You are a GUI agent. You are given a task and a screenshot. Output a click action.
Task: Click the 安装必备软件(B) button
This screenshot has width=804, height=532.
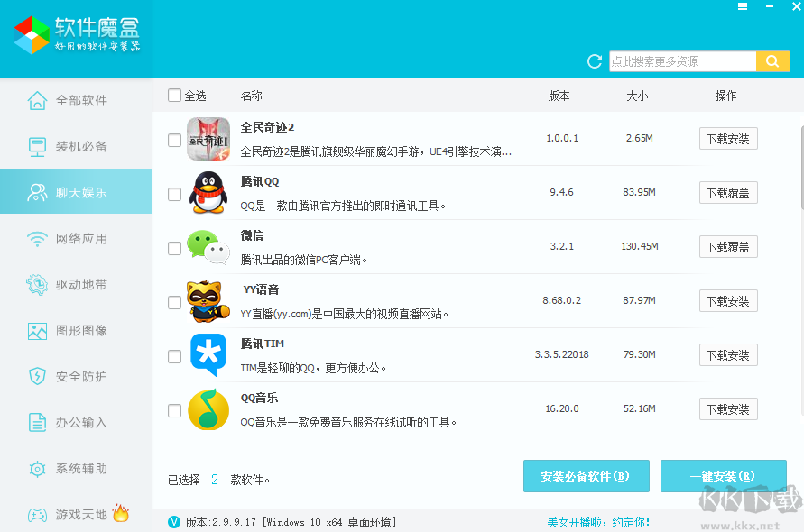tap(586, 476)
